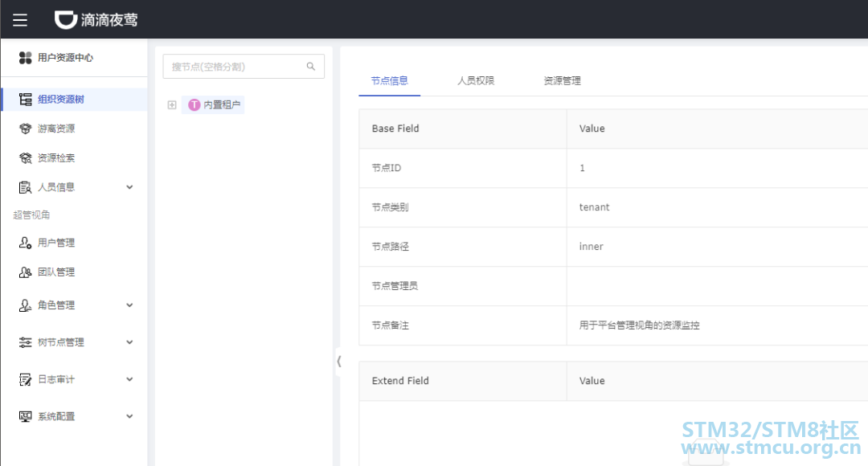Screen dimensions: 868x466
Task: Click the 角色管理 icon
Action: [x=25, y=305]
